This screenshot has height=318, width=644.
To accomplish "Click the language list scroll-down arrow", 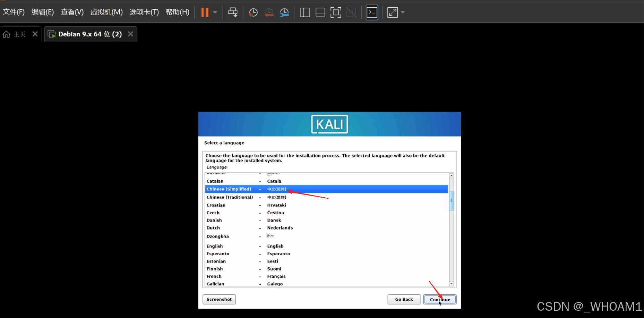I will point(452,283).
